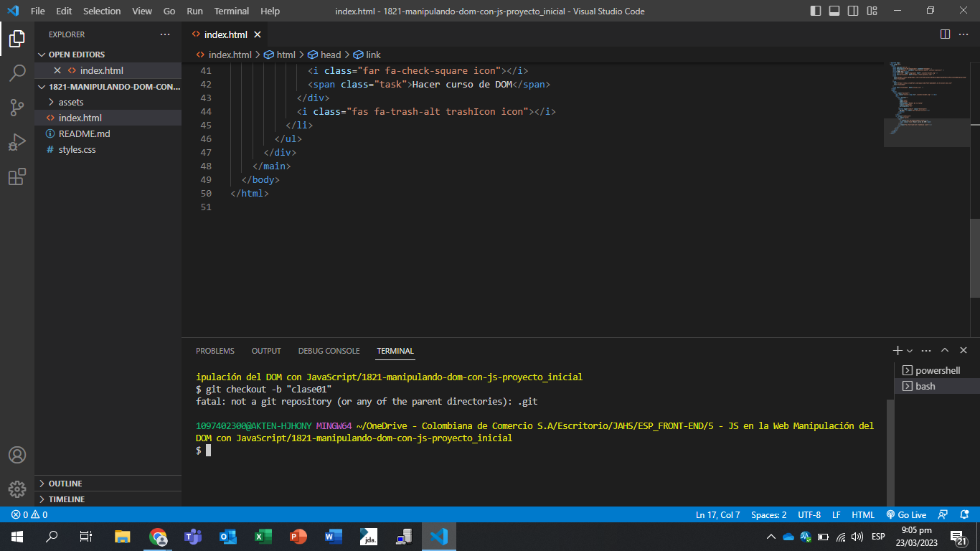The image size is (980, 551).
Task: Change end of line sequence LF
Action: point(836,514)
